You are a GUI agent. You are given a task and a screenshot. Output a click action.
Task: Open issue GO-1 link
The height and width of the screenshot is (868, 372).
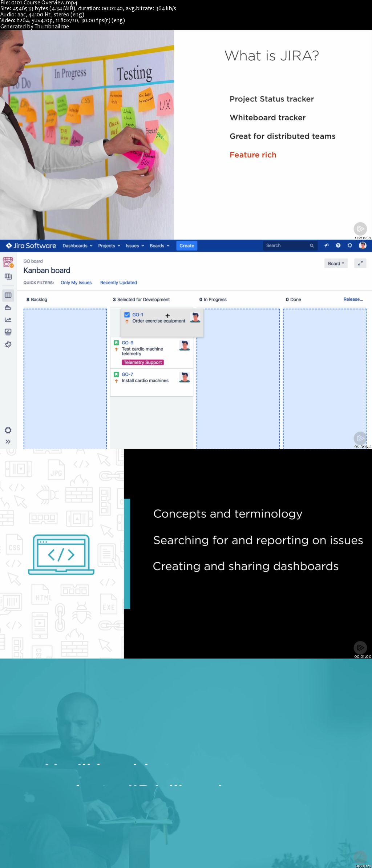138,315
